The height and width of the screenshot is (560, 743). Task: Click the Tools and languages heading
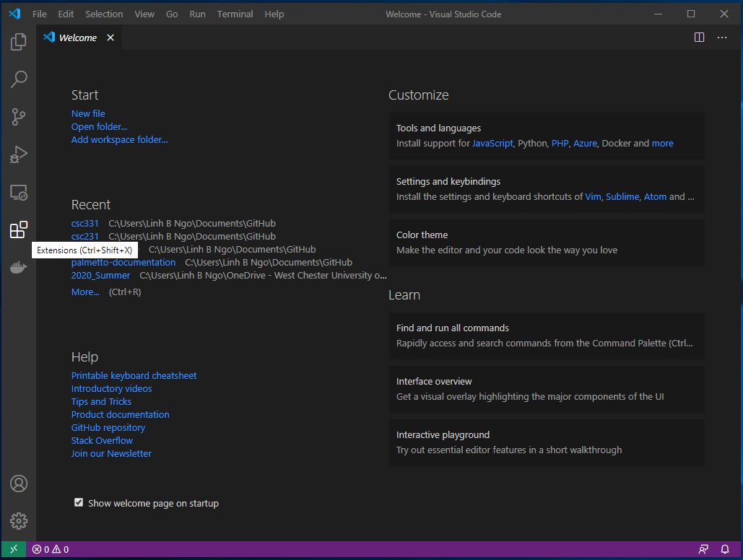click(x=438, y=128)
